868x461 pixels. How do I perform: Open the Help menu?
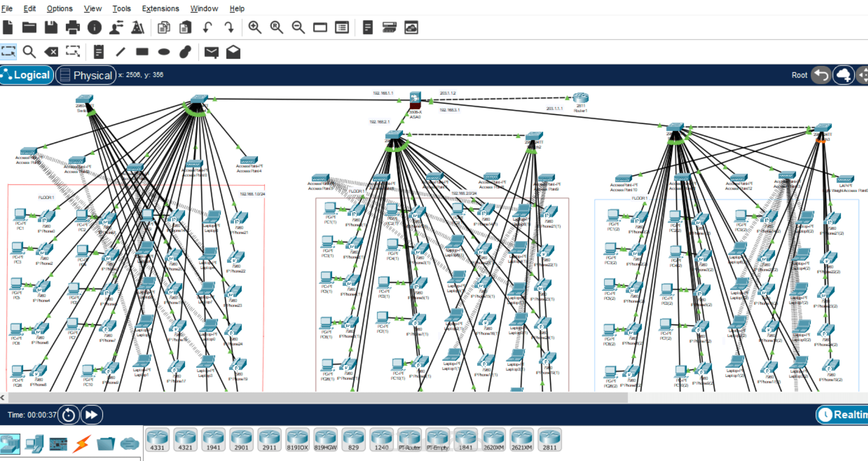point(237,9)
